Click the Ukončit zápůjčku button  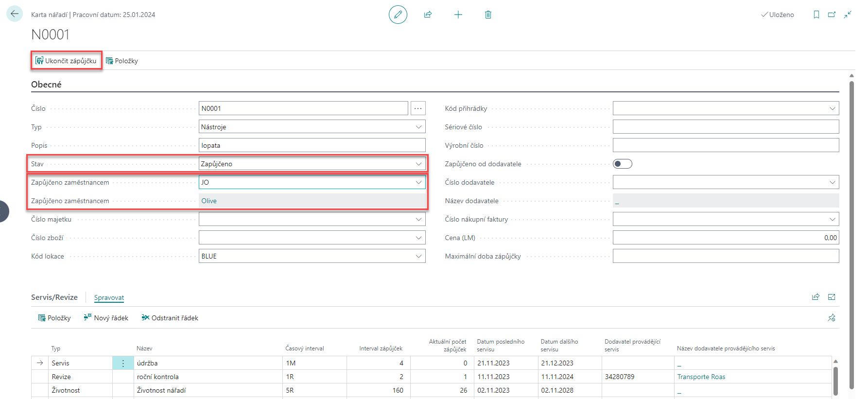[66, 61]
